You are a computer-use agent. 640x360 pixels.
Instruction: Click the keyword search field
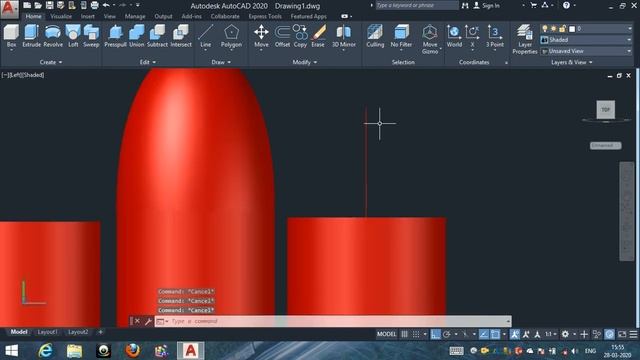pos(417,5)
